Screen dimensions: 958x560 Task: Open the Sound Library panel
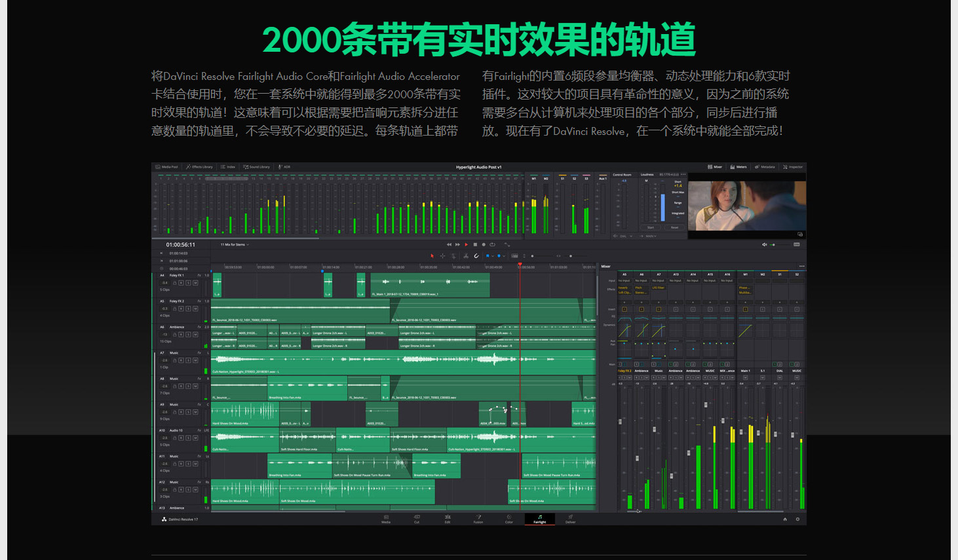(x=256, y=167)
